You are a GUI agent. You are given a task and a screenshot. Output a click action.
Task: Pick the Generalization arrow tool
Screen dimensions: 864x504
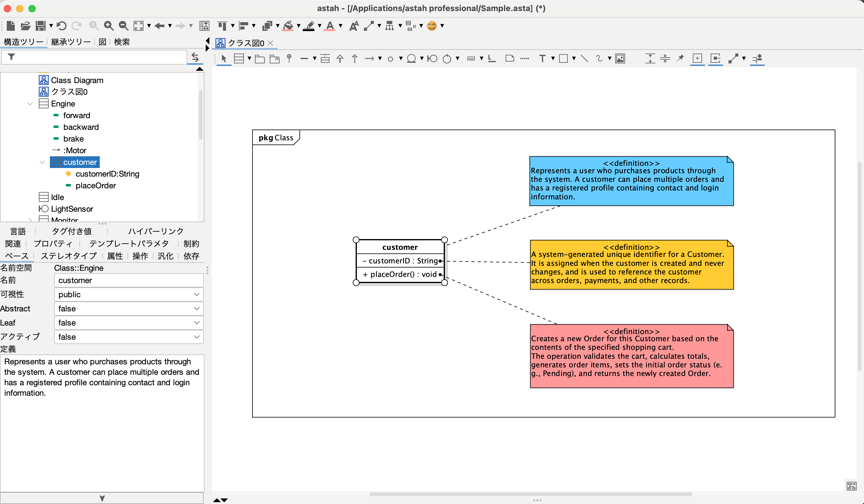339,58
